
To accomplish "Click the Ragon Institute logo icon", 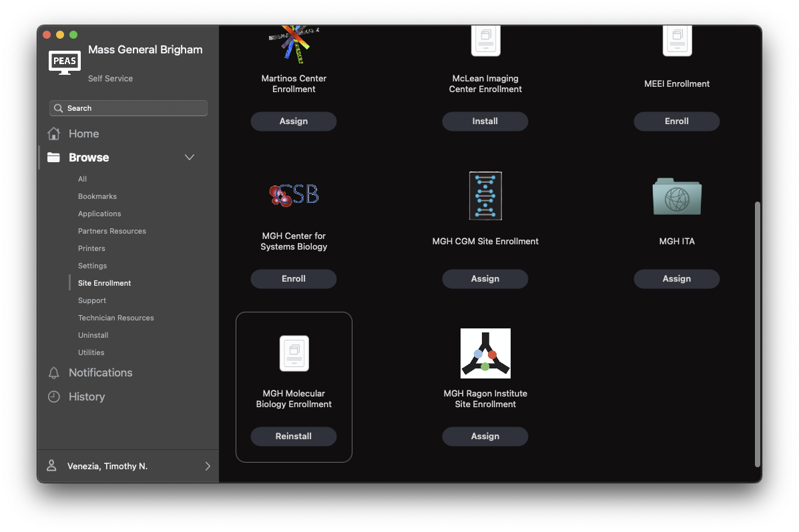I will click(x=486, y=353).
